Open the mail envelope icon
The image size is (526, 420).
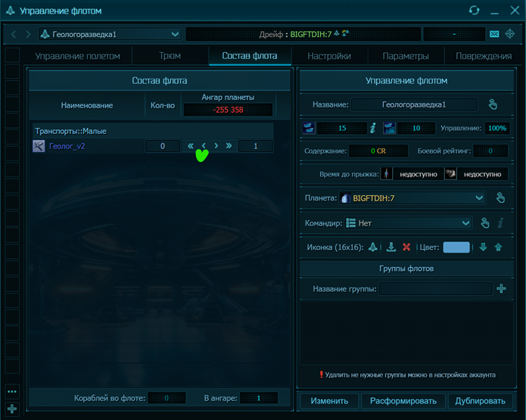pyautogui.click(x=494, y=34)
